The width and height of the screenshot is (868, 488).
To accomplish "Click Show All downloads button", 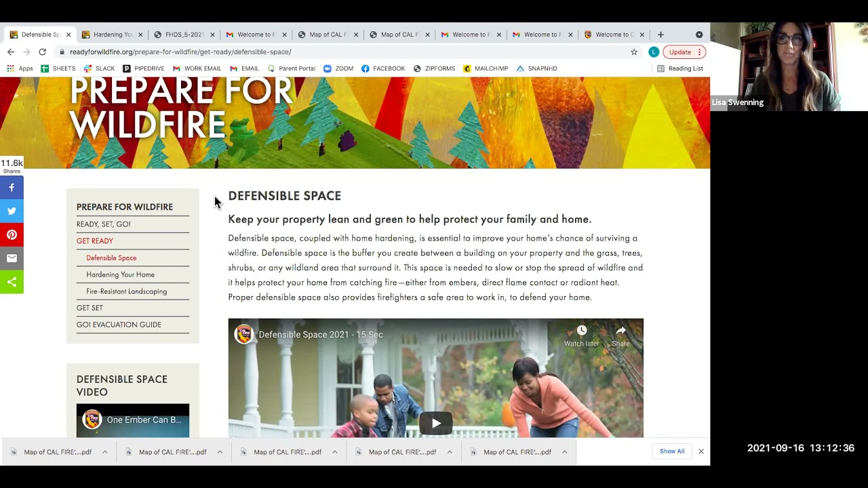I will point(672,451).
